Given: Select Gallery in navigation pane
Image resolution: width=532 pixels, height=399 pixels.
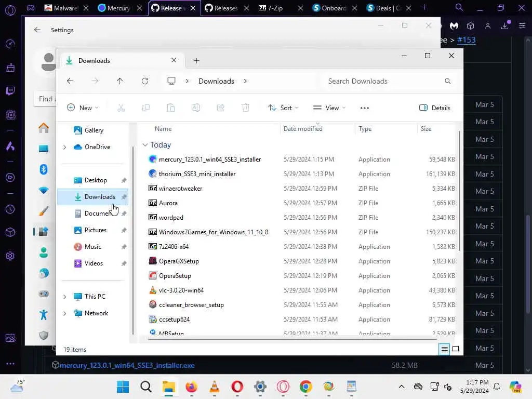Looking at the screenshot, I should point(94,130).
